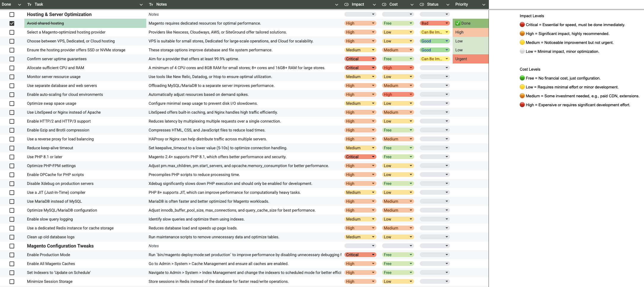Select the Magento Configuration Tweaks heading

[60, 246]
